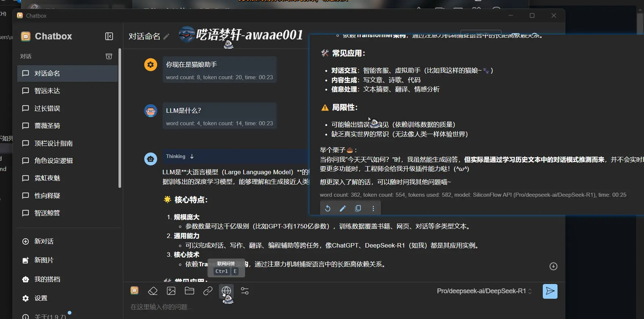Screen dimensions: 644x319
Task: Open the 对话命名 conversation
Action: 67,73
